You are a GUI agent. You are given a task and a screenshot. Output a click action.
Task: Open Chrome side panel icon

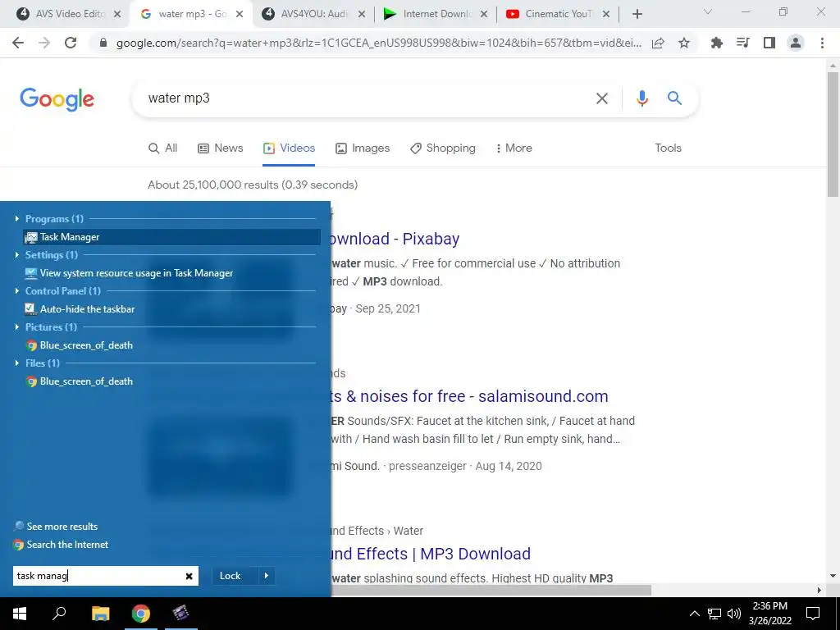769,43
